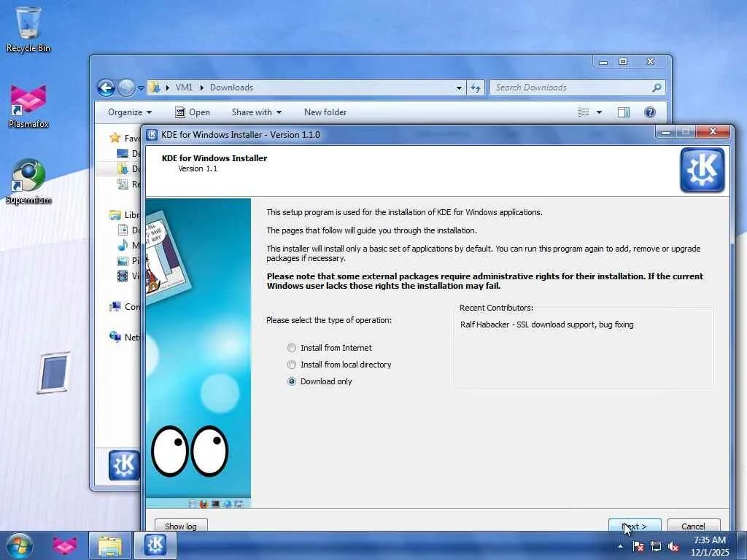Viewport: 747px width, 560px height.
Task: Refresh the Downloads folder
Action: click(476, 87)
